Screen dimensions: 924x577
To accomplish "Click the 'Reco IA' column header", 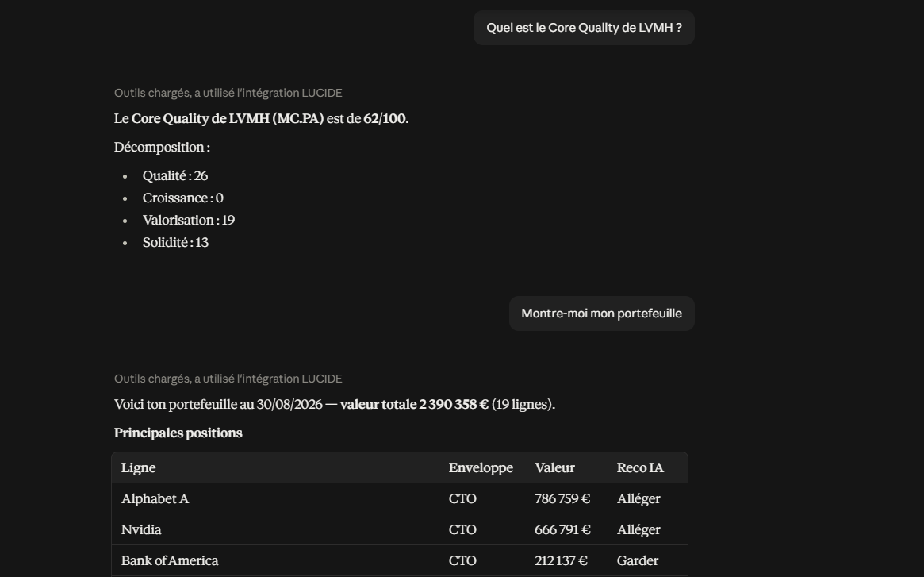I will [640, 467].
